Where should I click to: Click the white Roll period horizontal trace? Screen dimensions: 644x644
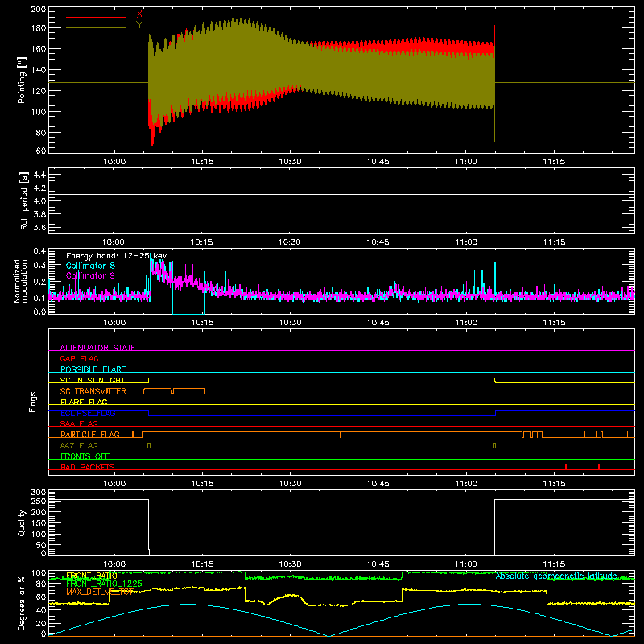[341, 194]
